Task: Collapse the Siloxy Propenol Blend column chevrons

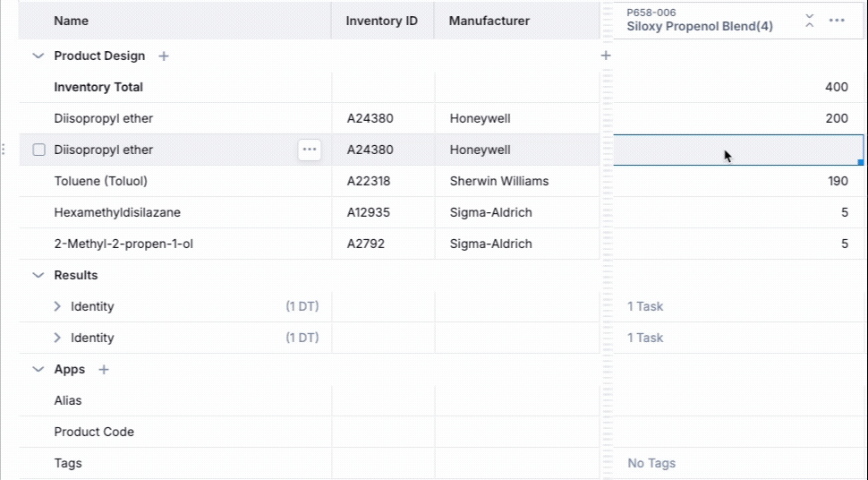Action: coord(810,21)
